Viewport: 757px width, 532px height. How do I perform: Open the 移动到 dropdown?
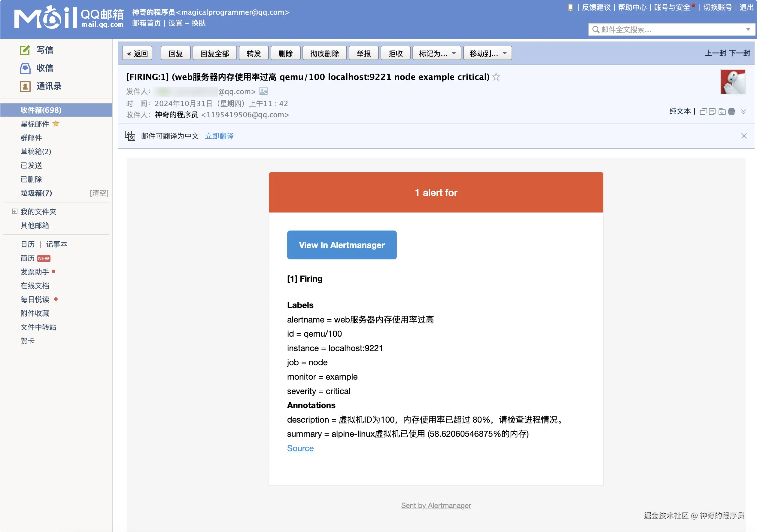tap(487, 53)
